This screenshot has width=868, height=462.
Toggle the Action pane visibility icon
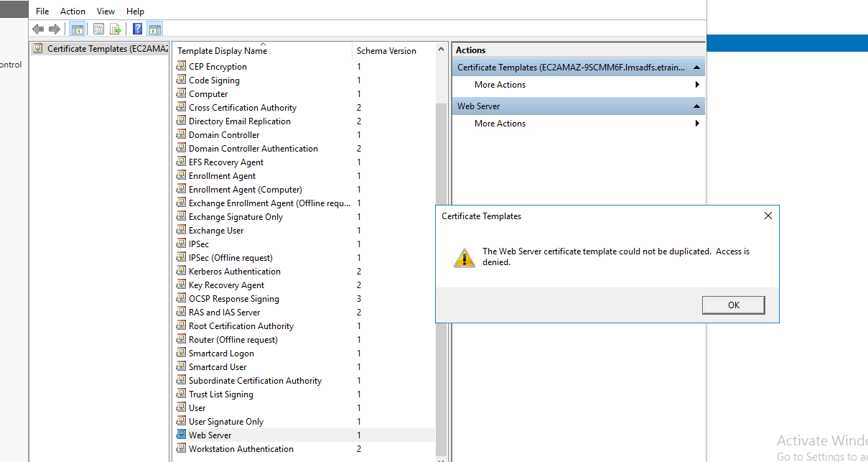pyautogui.click(x=155, y=29)
